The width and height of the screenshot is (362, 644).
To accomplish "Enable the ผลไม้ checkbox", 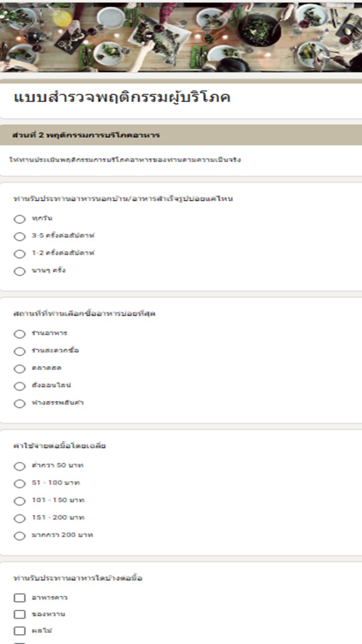I will 20,631.
